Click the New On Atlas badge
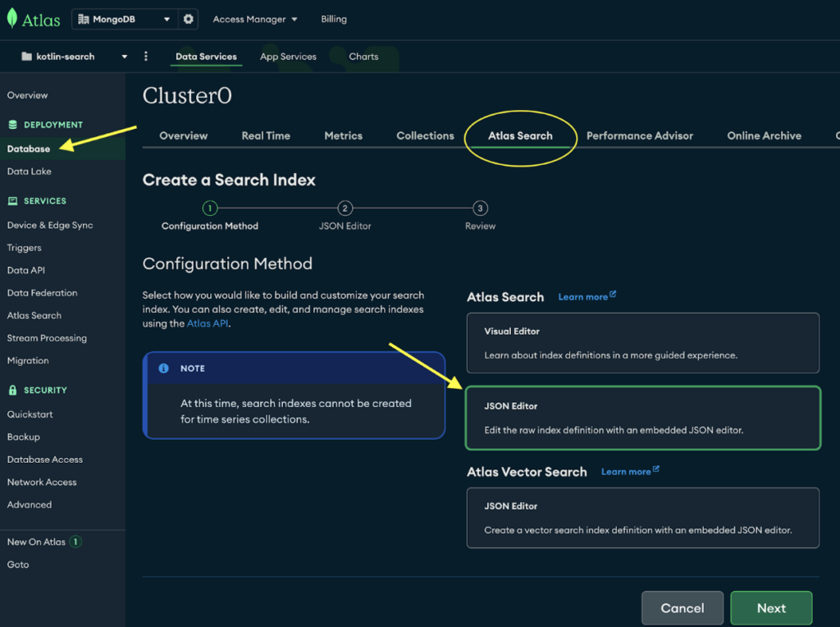Screen dimensions: 840x627 75,542
